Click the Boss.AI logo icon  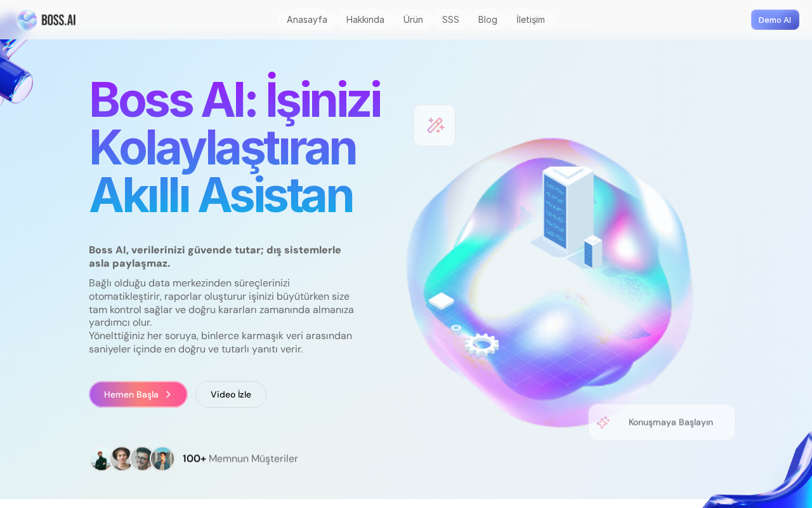click(x=27, y=20)
